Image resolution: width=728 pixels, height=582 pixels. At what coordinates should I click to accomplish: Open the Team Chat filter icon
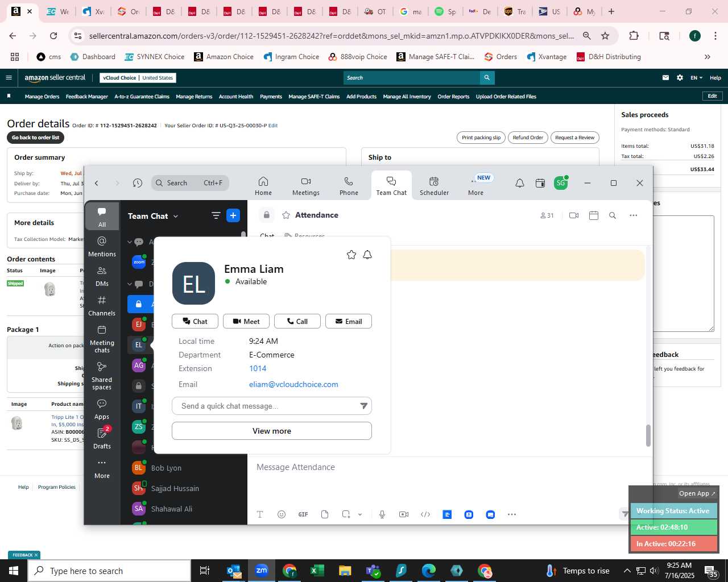pyautogui.click(x=216, y=215)
